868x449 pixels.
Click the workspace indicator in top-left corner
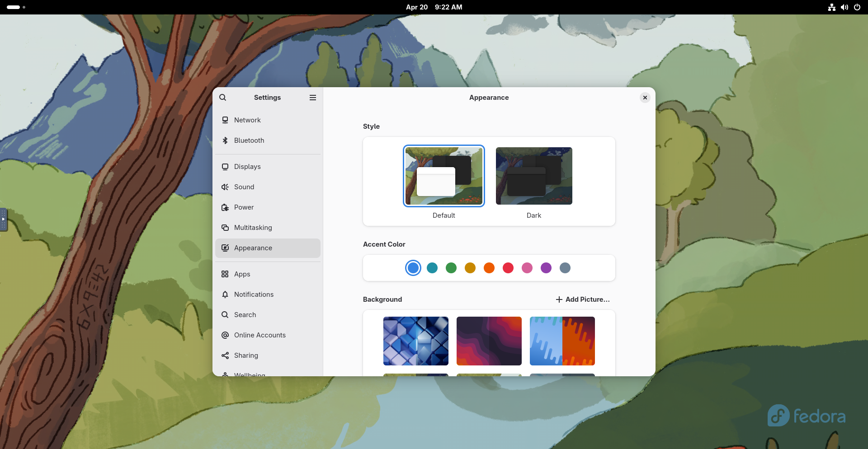coord(16,7)
